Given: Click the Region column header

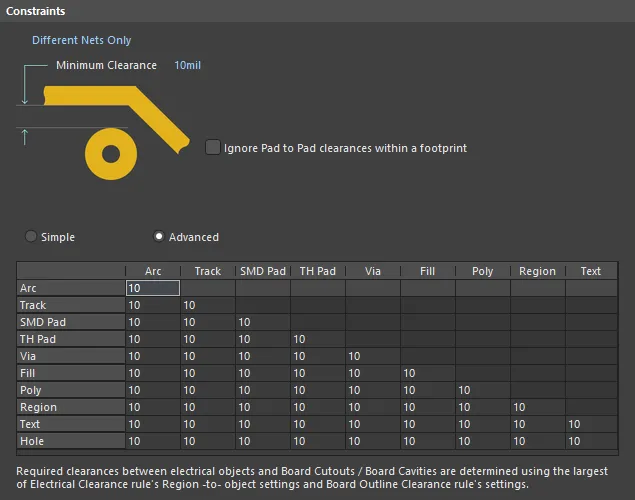Looking at the screenshot, I should [x=537, y=271].
